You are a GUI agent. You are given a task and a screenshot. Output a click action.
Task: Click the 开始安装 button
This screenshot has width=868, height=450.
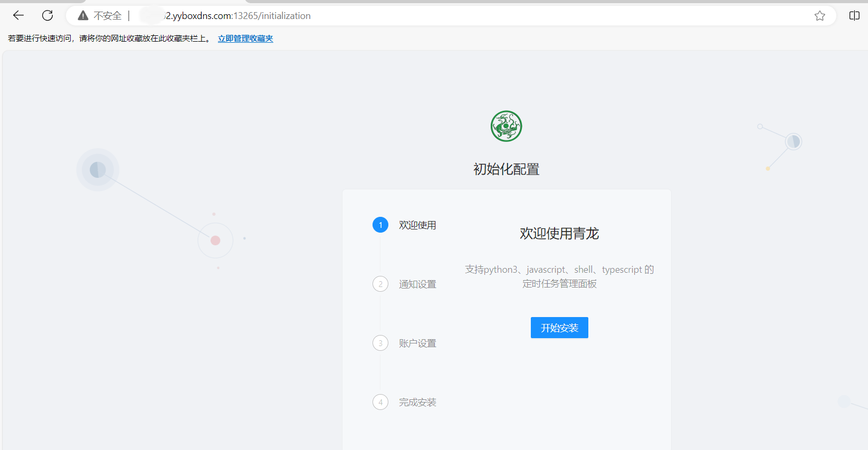(559, 328)
